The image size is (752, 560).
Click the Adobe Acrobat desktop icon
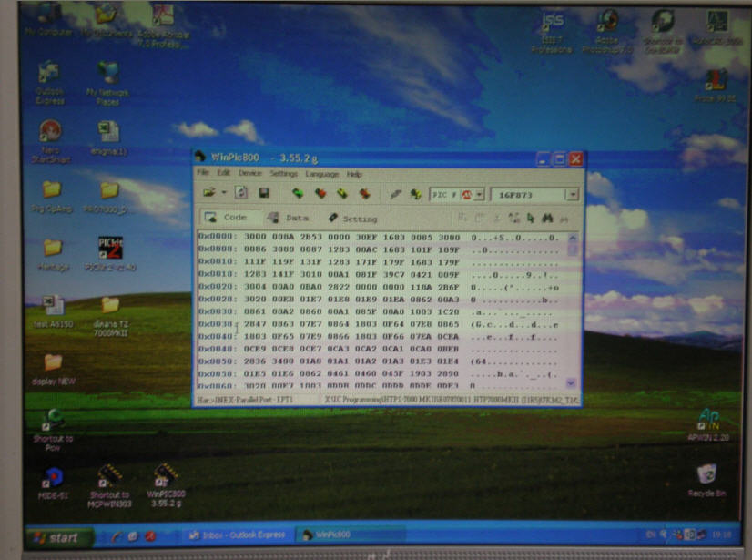click(164, 25)
